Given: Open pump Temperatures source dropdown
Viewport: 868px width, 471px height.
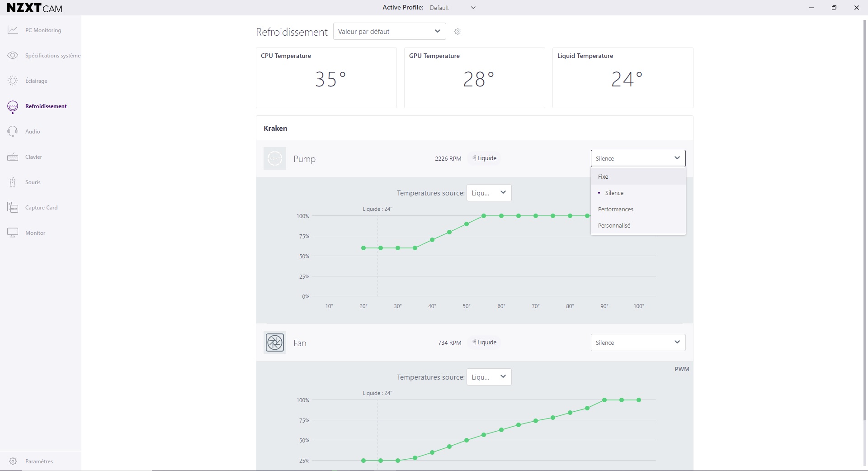Looking at the screenshot, I should pos(489,193).
